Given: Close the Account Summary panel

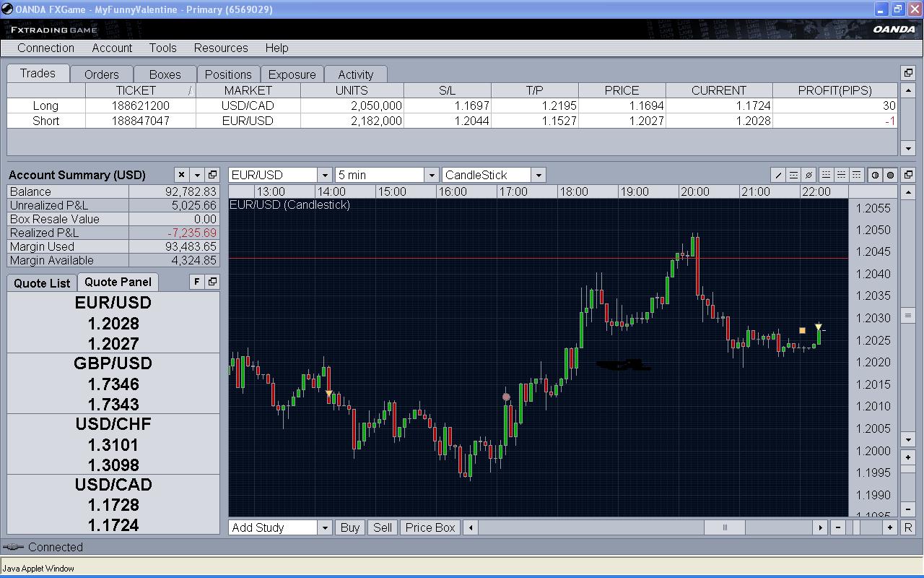Looking at the screenshot, I should coord(181,175).
